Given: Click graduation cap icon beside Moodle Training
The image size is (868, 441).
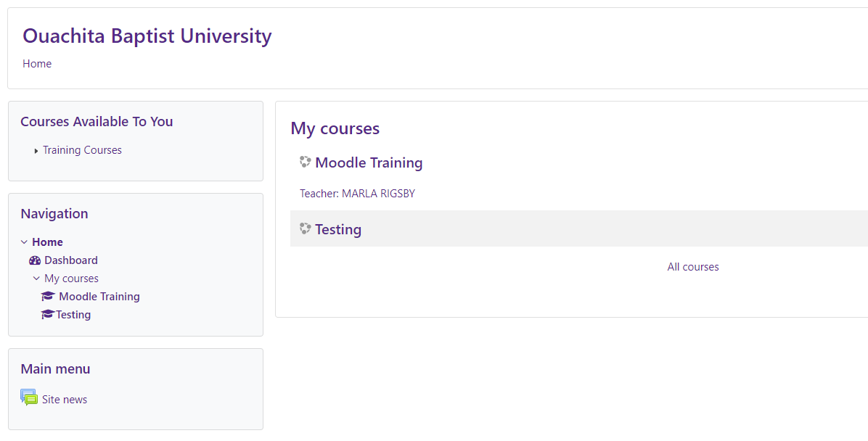Looking at the screenshot, I should (48, 296).
